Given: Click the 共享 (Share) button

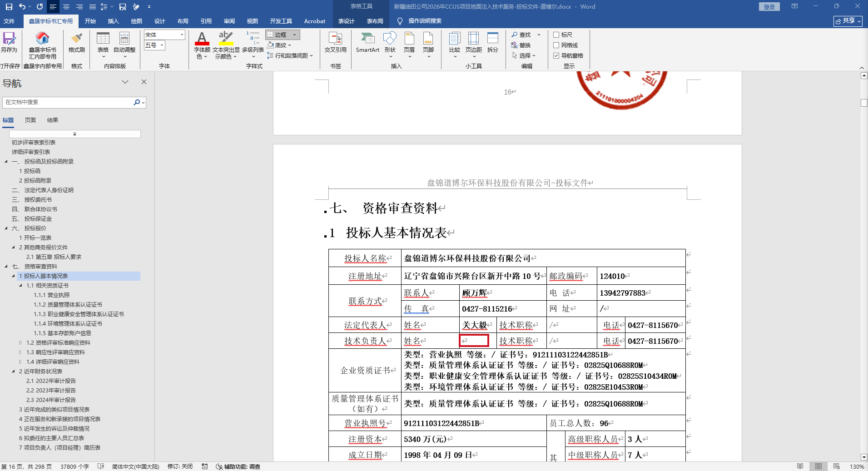Looking at the screenshot, I should 848,21.
